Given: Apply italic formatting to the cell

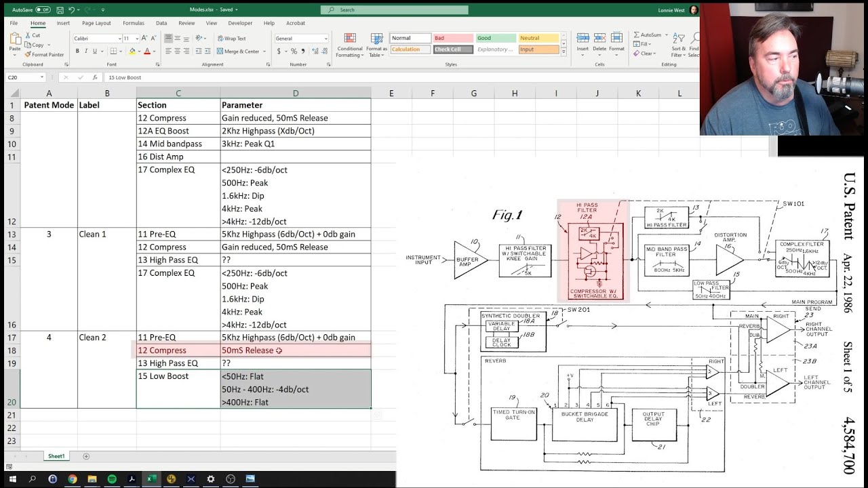Looking at the screenshot, I should (x=85, y=52).
